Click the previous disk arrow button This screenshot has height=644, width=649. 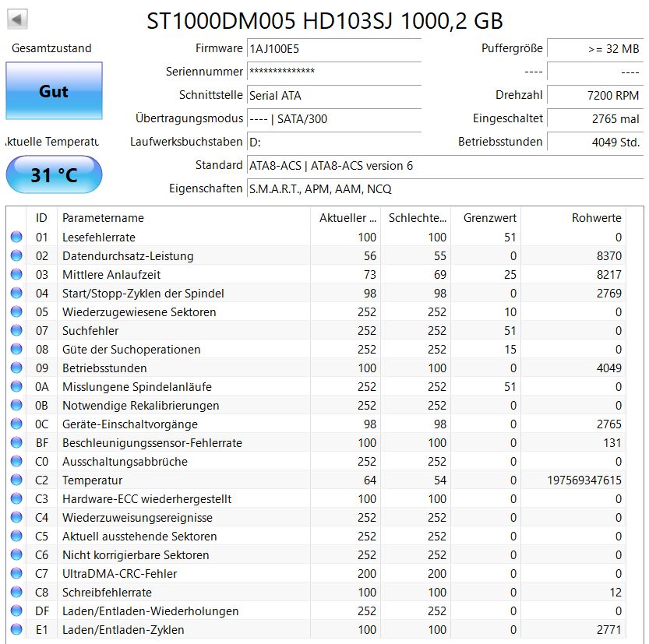point(17,19)
